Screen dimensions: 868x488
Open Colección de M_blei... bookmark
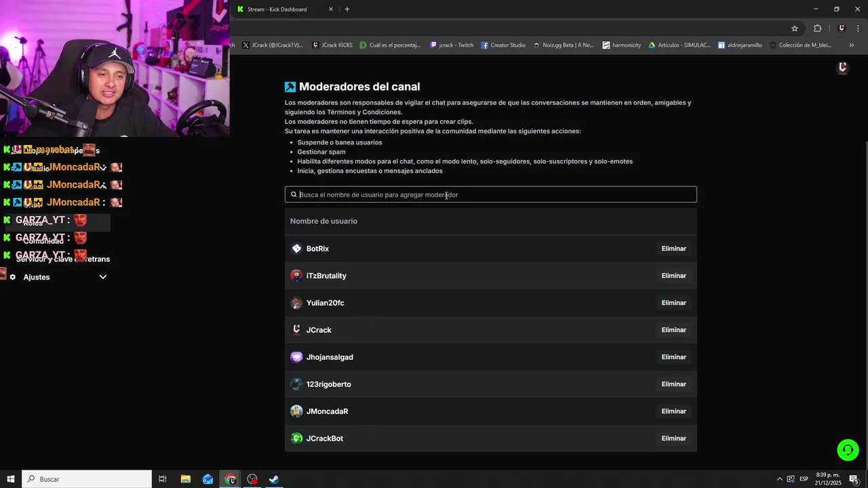tap(800, 45)
